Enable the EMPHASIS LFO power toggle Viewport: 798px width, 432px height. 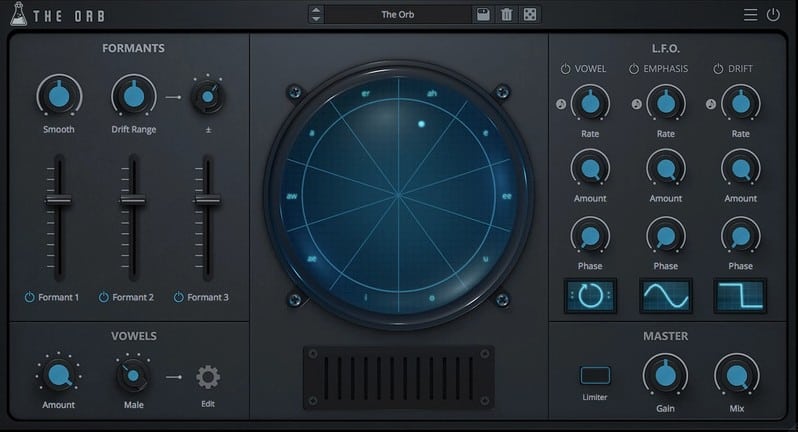pos(634,69)
